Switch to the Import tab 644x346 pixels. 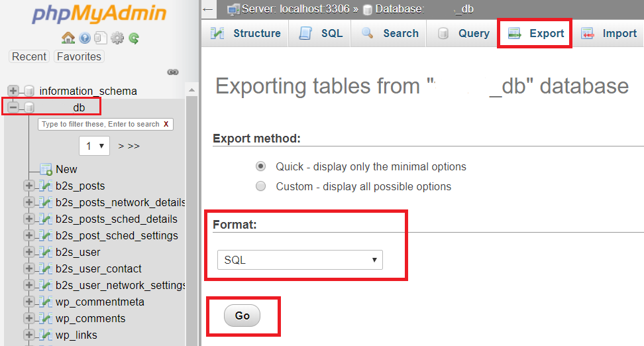(x=609, y=33)
